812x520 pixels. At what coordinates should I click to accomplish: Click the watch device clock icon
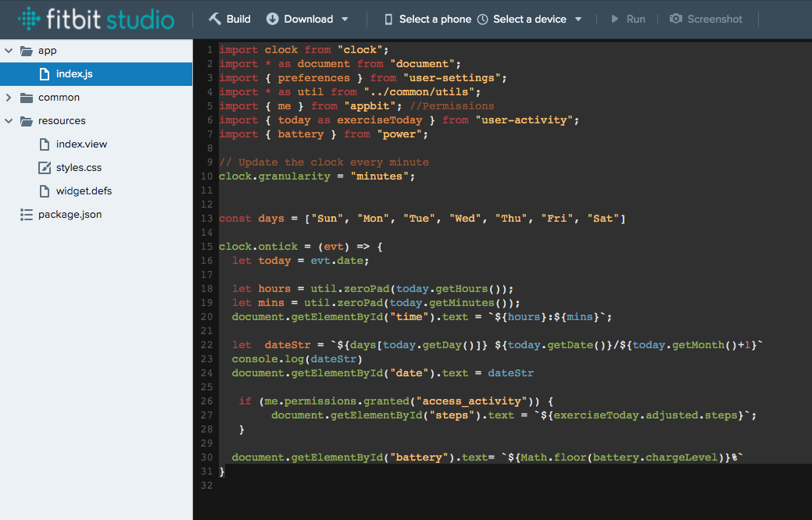click(483, 20)
